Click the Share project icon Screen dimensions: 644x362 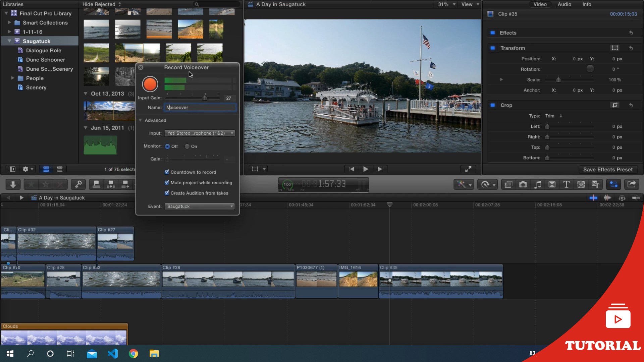632,184
